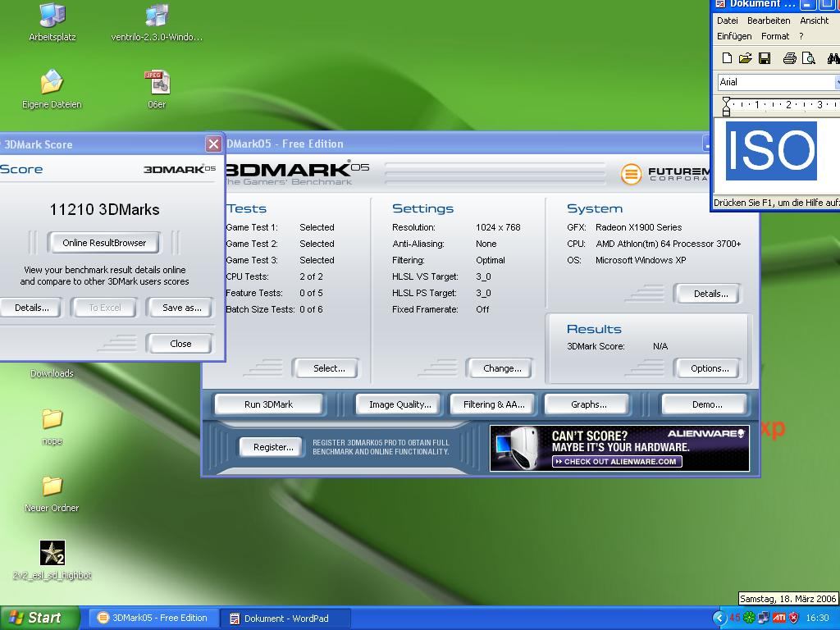
Task: Click the Change... settings button
Action: (502, 368)
